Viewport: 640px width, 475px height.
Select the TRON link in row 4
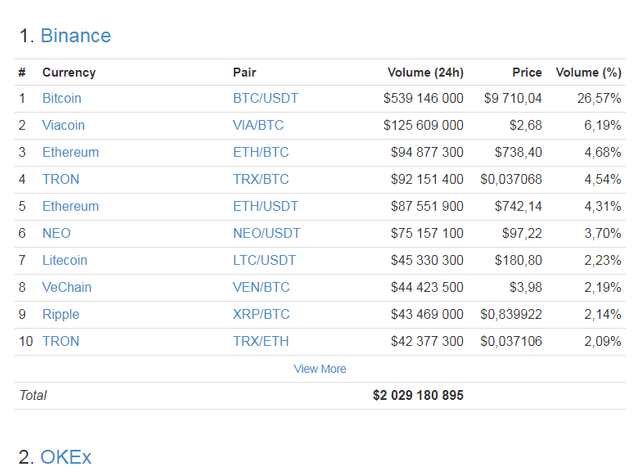coord(60,179)
